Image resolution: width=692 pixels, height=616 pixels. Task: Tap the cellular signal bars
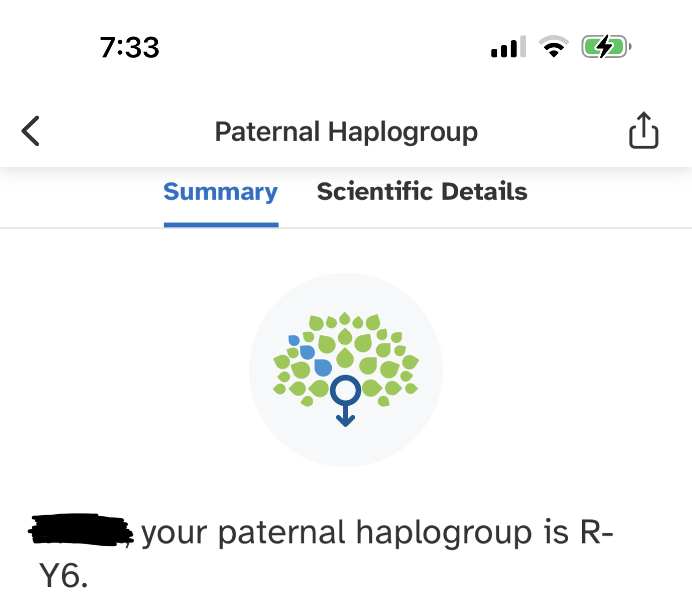(x=508, y=47)
